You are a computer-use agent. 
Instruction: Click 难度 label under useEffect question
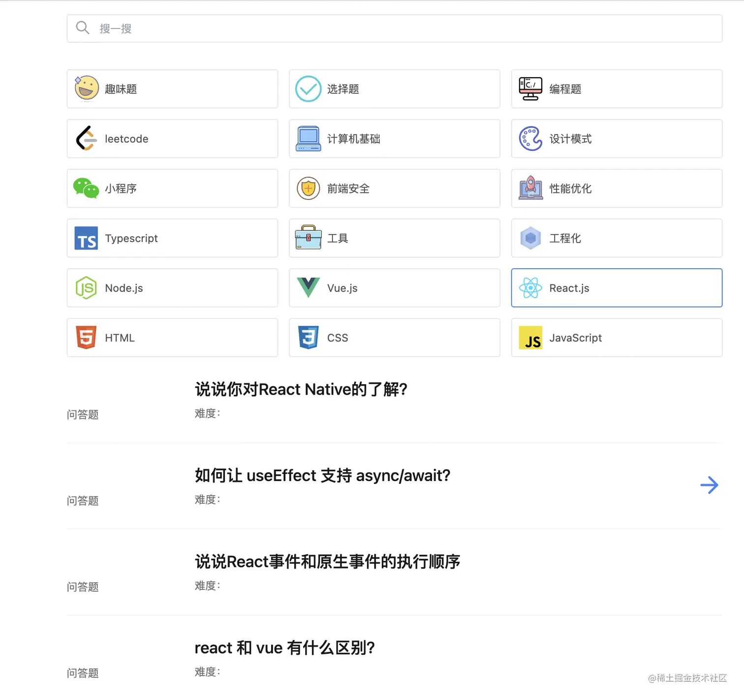point(207,499)
